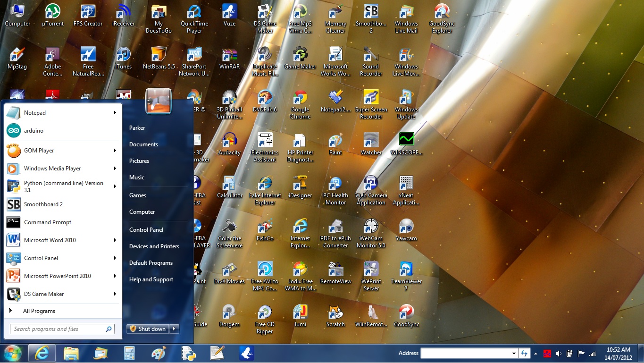Launch QuickTime Player from the desktop
Viewport: 644px width, 363px height.
(x=194, y=18)
